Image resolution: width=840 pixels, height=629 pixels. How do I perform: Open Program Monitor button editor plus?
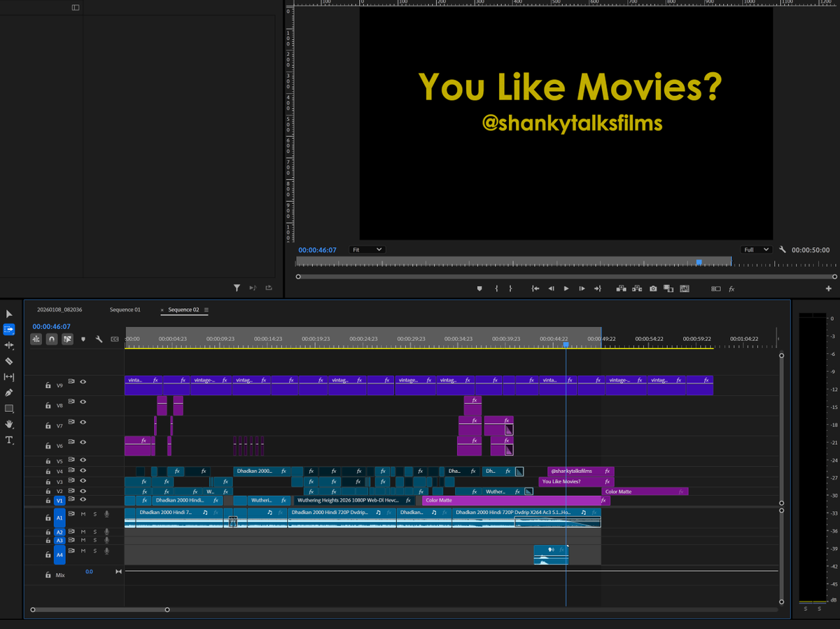coord(829,289)
